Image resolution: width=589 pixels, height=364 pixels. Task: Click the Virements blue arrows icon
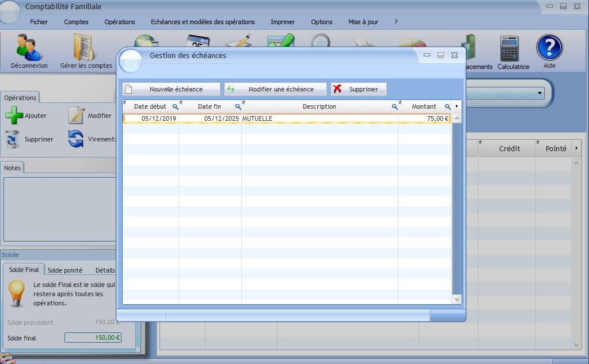tap(76, 139)
